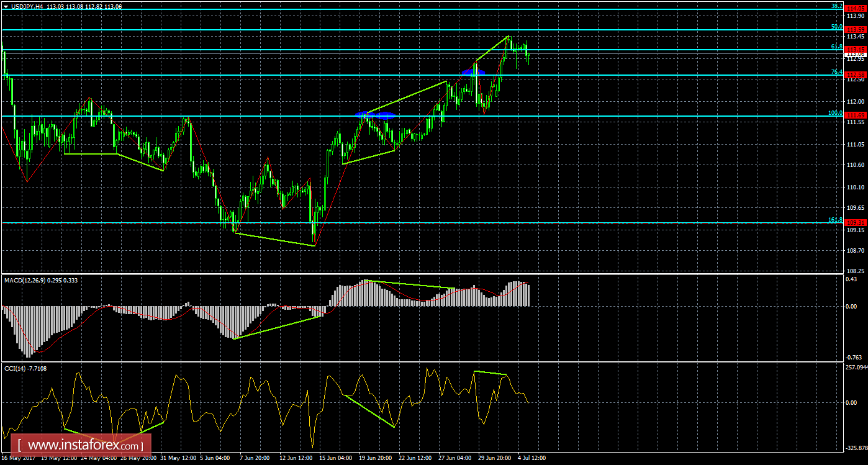
Task: Select the 76.4 Fibonacci level label
Action: (836, 72)
